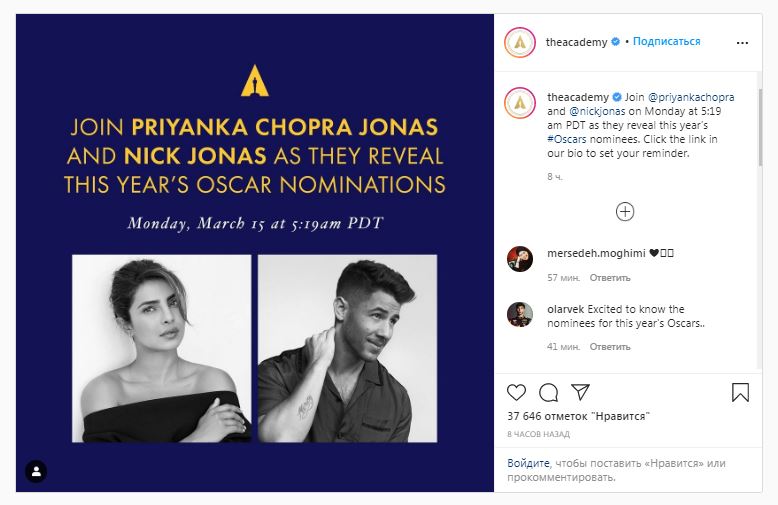Click the Подписаться follow button
Screen dimensions: 778x505
[x=667, y=42]
